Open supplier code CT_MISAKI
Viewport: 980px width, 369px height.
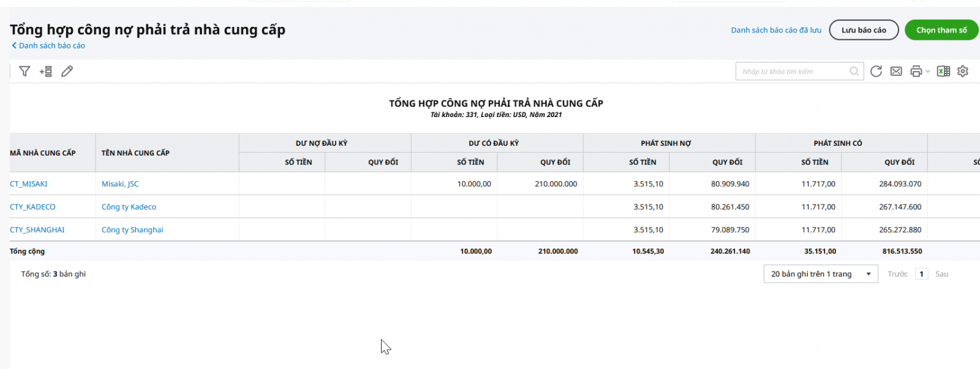[x=29, y=184]
